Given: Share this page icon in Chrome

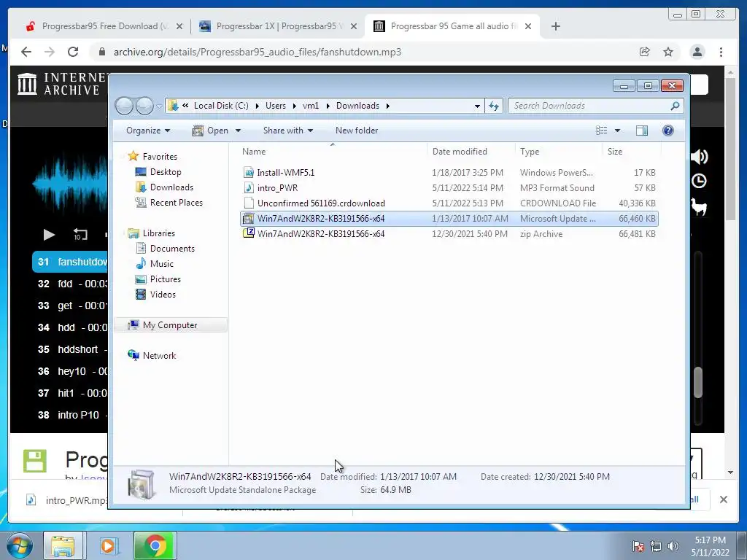Looking at the screenshot, I should pyautogui.click(x=644, y=52).
